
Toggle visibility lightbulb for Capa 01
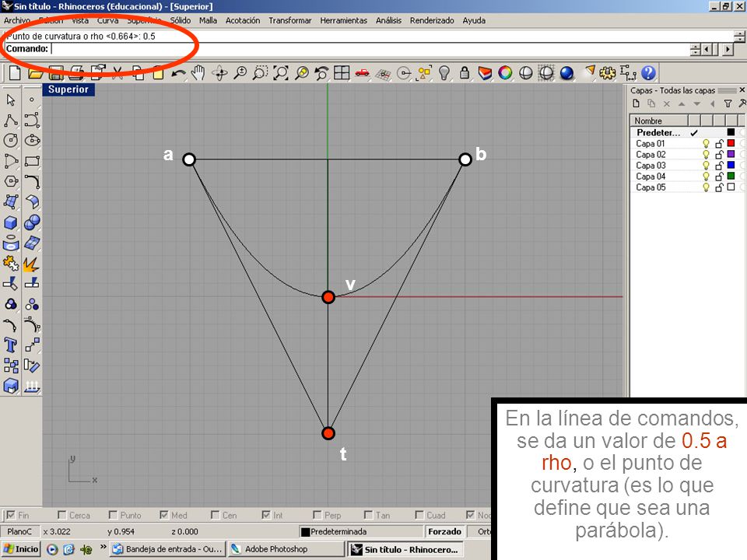706,144
